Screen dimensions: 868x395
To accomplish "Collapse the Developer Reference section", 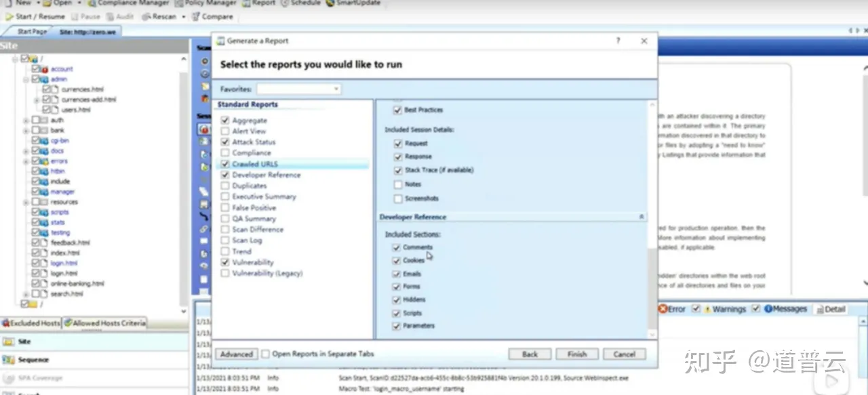I will click(x=641, y=216).
